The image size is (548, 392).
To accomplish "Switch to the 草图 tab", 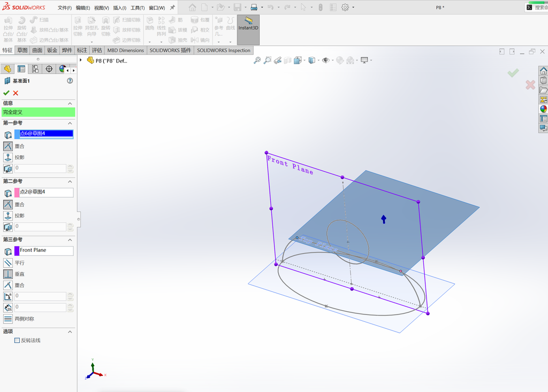I will pyautogui.click(x=22, y=50).
